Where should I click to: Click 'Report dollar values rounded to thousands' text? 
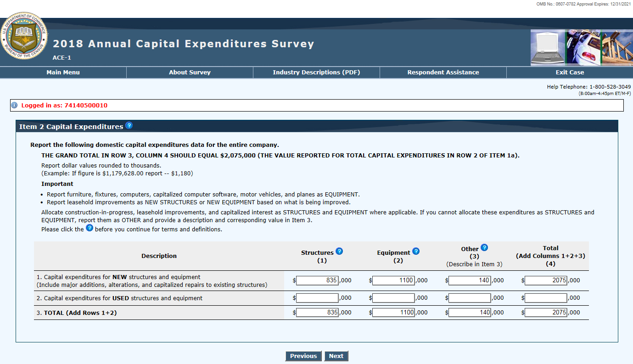click(101, 165)
